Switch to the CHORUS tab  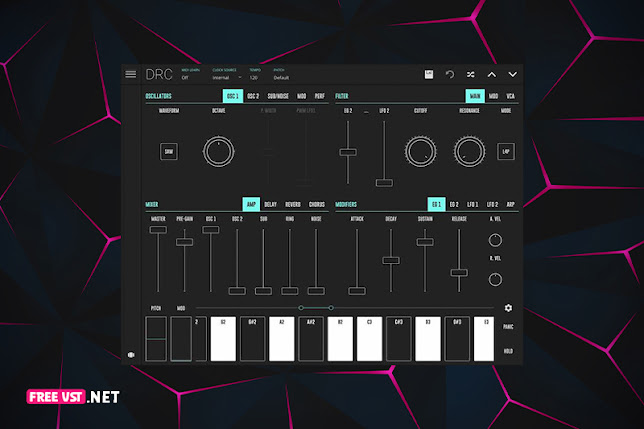coord(317,204)
